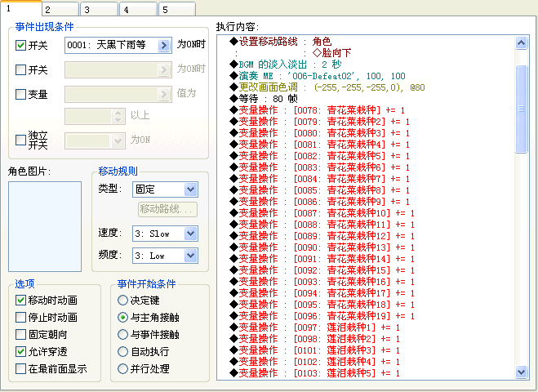
Task: Select variable command [0096: 青花菜栽种19]
Action: [322, 316]
